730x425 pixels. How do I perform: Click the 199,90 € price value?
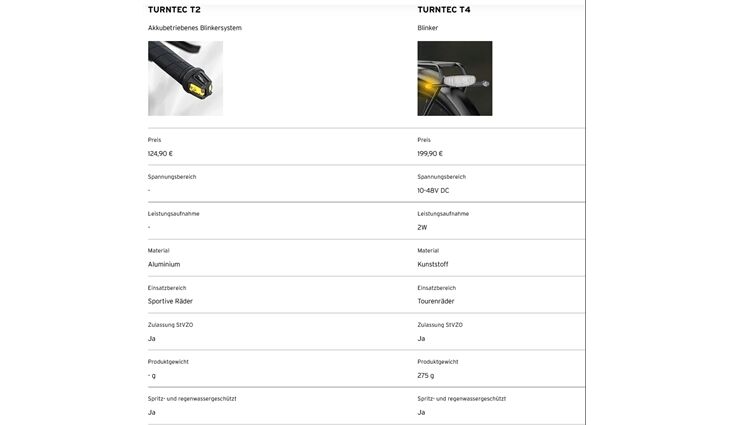click(430, 154)
